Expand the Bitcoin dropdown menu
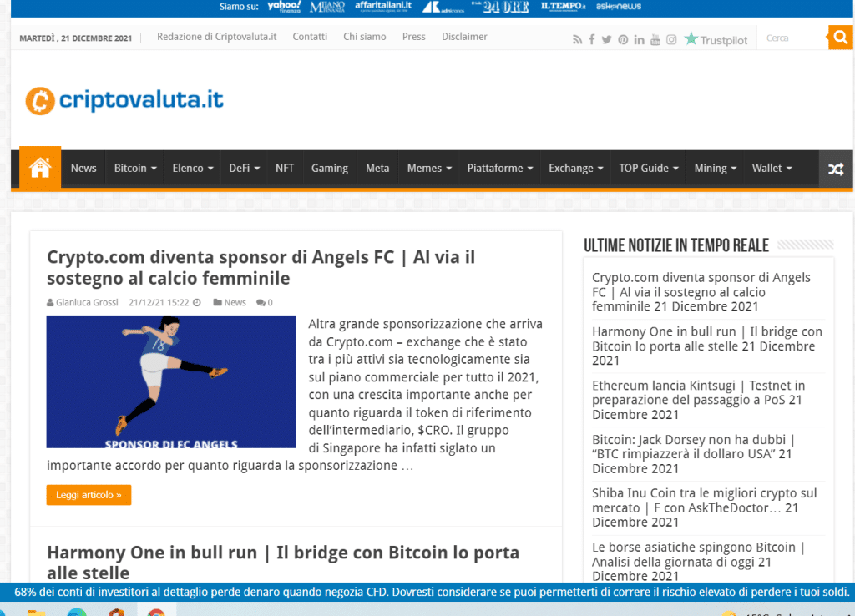This screenshot has width=855, height=616. tap(134, 168)
